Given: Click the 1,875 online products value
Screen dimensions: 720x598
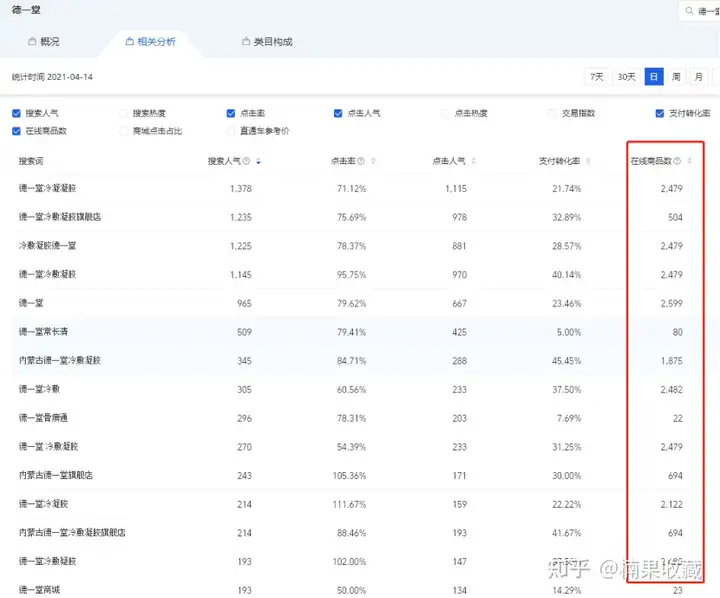Looking at the screenshot, I should (671, 361).
